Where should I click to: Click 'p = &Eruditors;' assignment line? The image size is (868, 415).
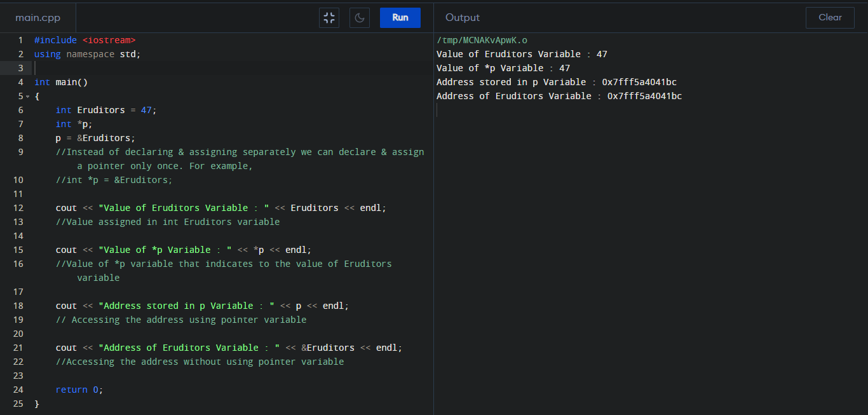tap(95, 138)
